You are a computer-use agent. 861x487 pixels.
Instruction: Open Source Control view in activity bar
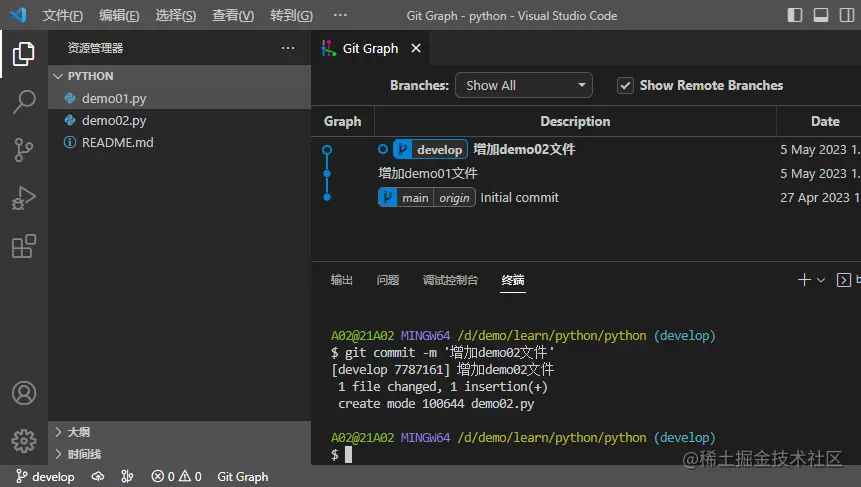click(24, 149)
